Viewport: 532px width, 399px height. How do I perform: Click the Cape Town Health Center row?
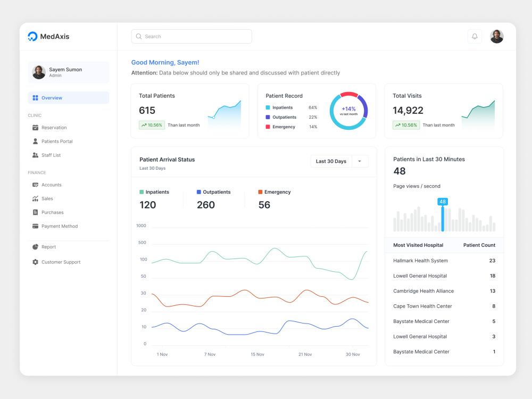pyautogui.click(x=444, y=306)
